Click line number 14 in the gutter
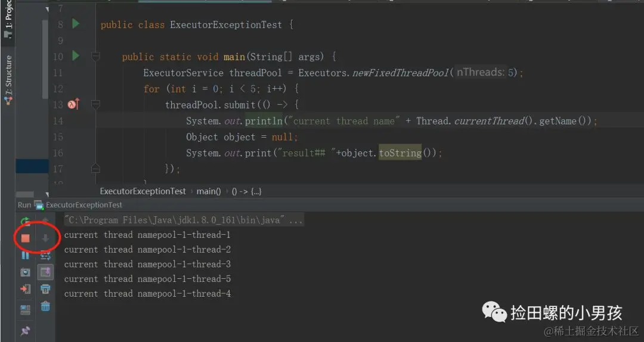This screenshot has height=342, width=644. click(58, 121)
